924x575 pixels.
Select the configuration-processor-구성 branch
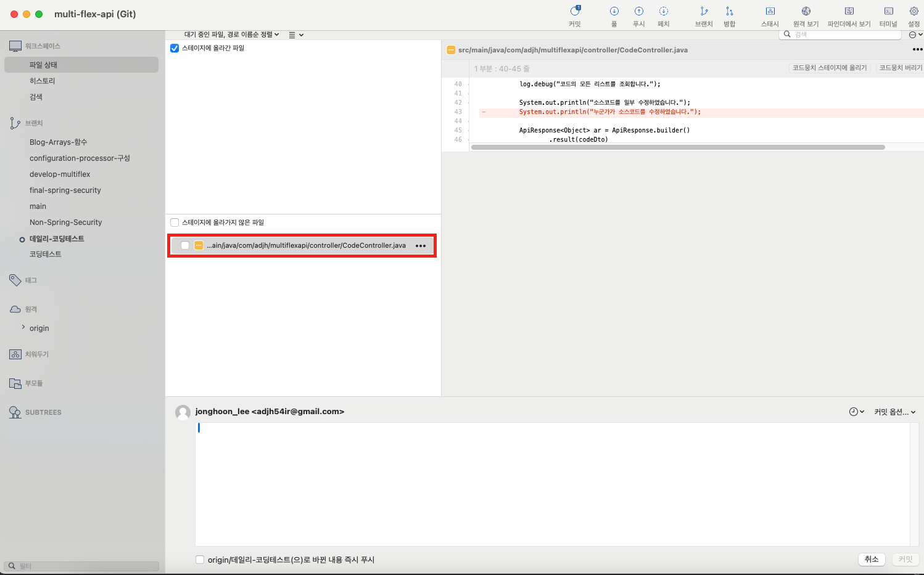[x=81, y=158]
